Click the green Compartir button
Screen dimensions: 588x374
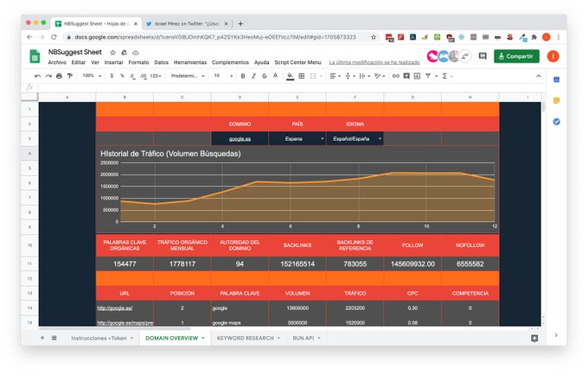(x=516, y=56)
